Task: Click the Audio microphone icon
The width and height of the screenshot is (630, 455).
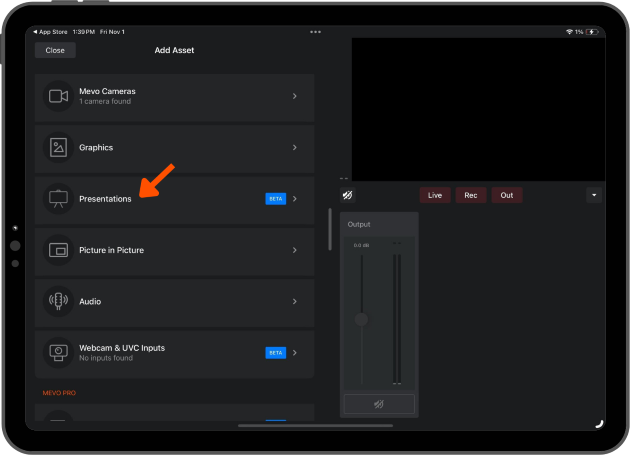Action: tap(58, 301)
